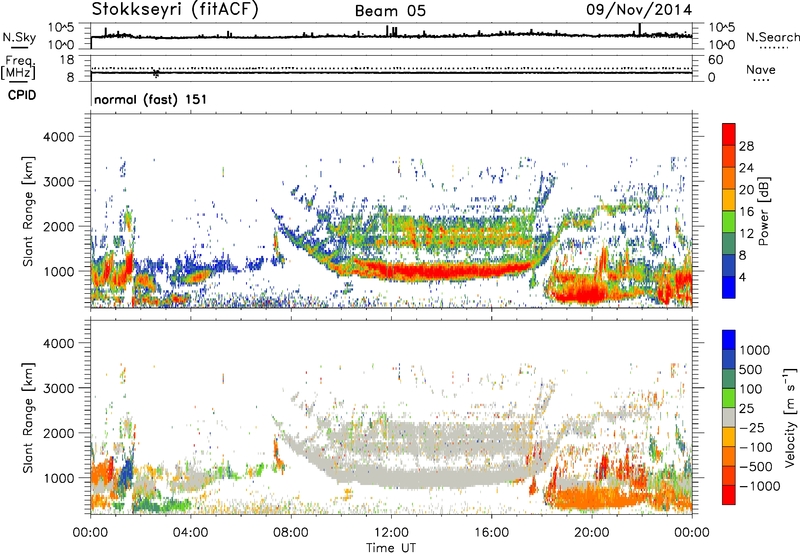
Task: Click the 16 tick on power colorbar
Action: click(x=746, y=212)
